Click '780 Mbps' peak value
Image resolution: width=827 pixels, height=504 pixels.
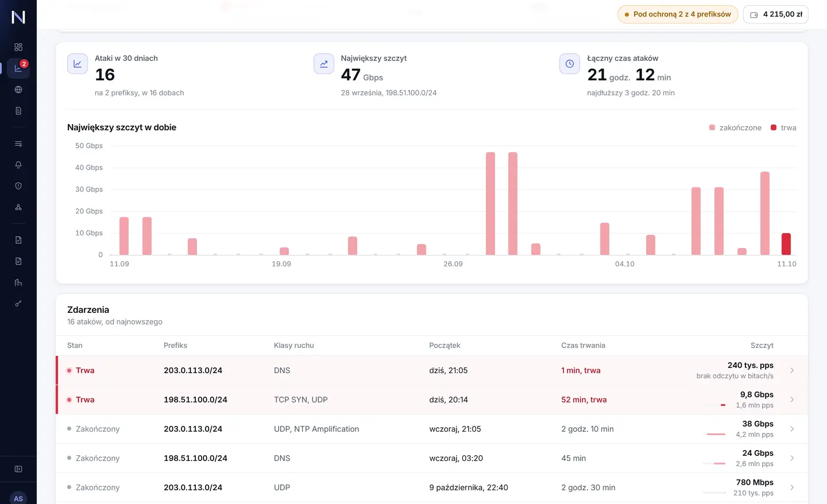(x=755, y=482)
